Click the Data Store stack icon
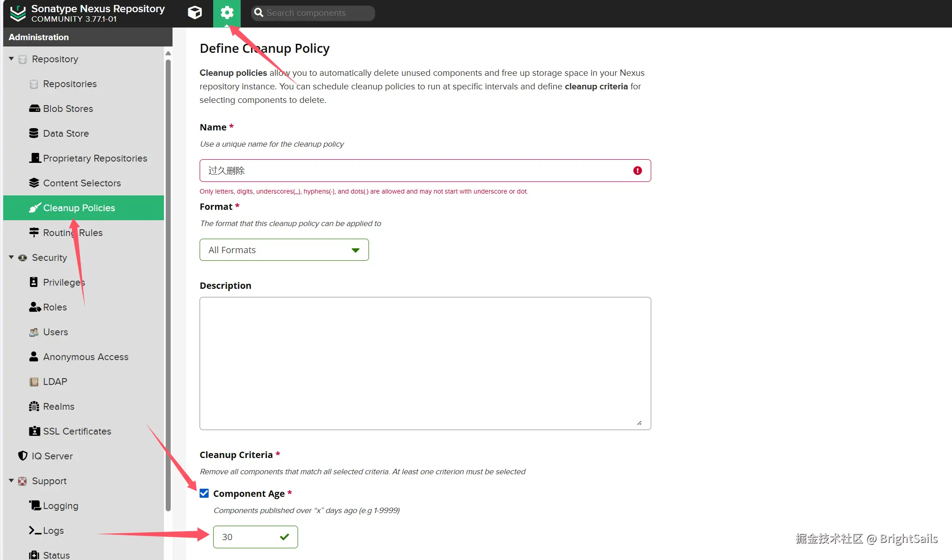Viewport: 952px width, 560px height. click(34, 134)
